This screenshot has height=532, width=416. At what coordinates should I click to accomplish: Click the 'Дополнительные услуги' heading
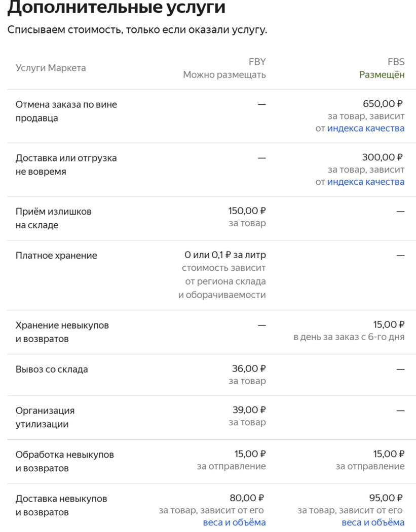[117, 8]
